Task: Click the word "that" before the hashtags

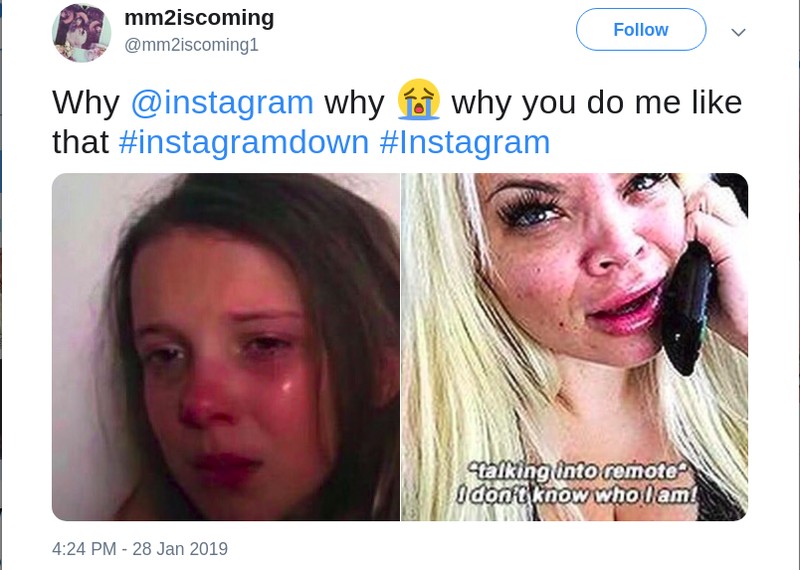Action: point(80,142)
